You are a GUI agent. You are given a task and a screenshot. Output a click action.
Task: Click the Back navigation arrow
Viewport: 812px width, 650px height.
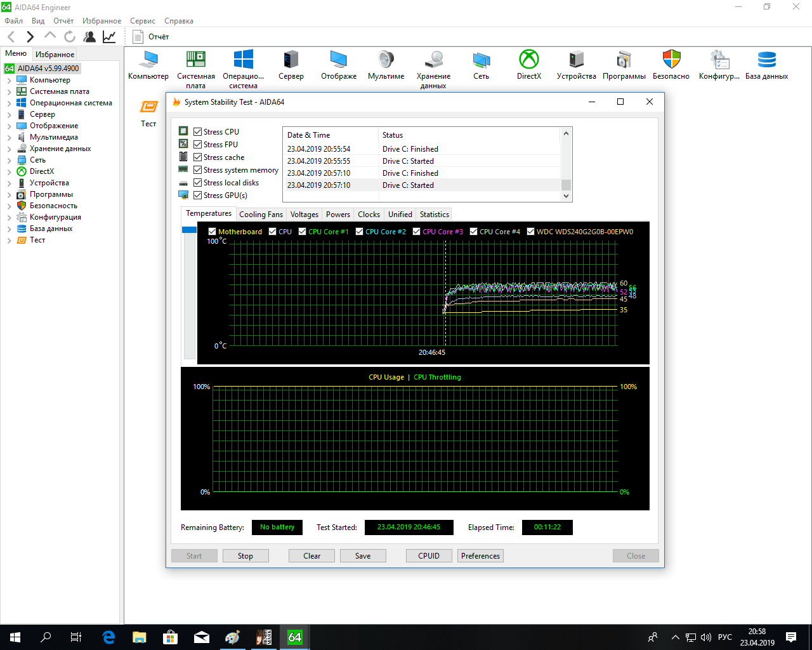[x=11, y=37]
